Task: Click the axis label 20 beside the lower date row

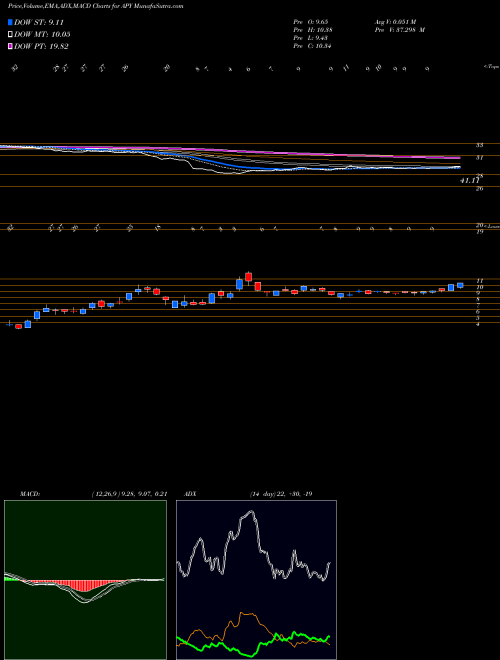Action: 479,226
